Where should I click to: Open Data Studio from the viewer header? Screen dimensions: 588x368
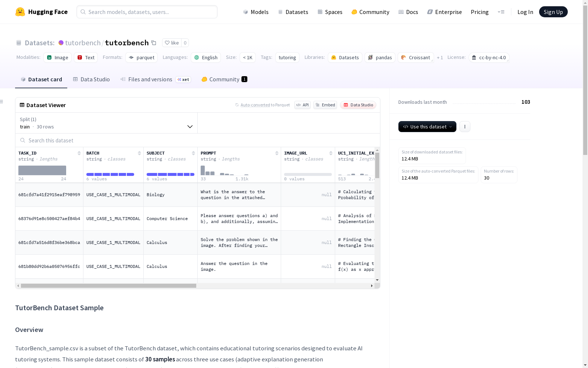click(358, 105)
